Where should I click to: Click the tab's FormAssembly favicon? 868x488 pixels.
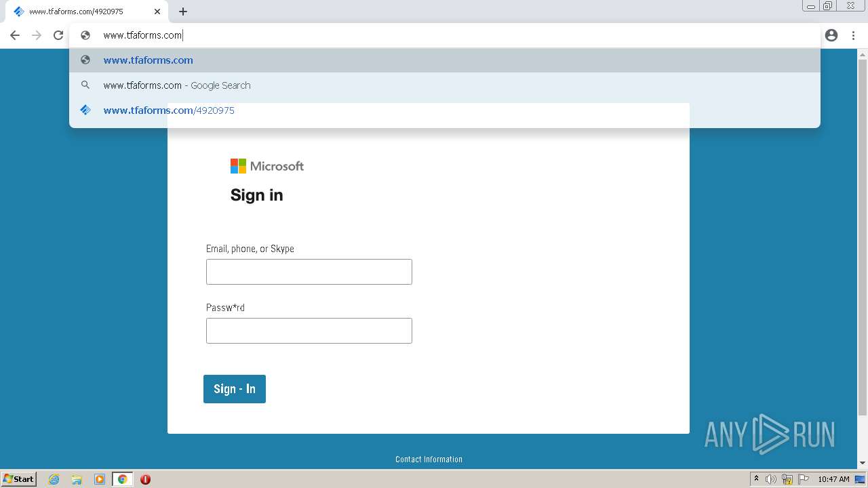[19, 12]
